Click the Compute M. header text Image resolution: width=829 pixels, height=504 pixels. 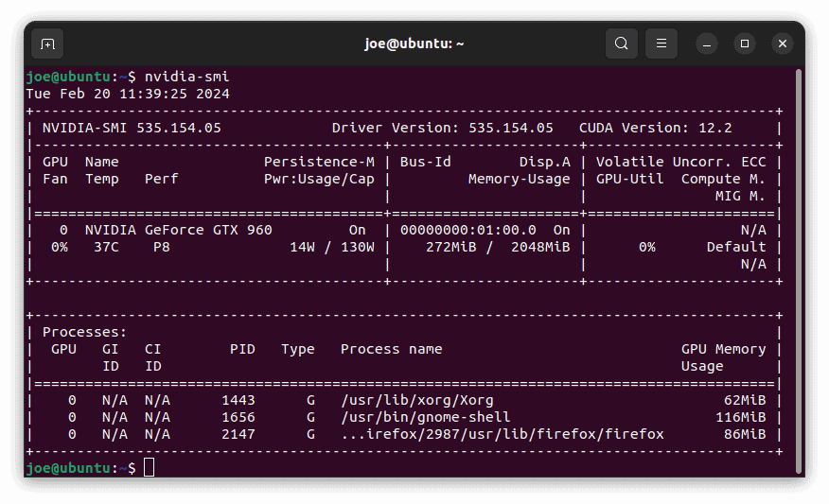pyautogui.click(x=723, y=179)
